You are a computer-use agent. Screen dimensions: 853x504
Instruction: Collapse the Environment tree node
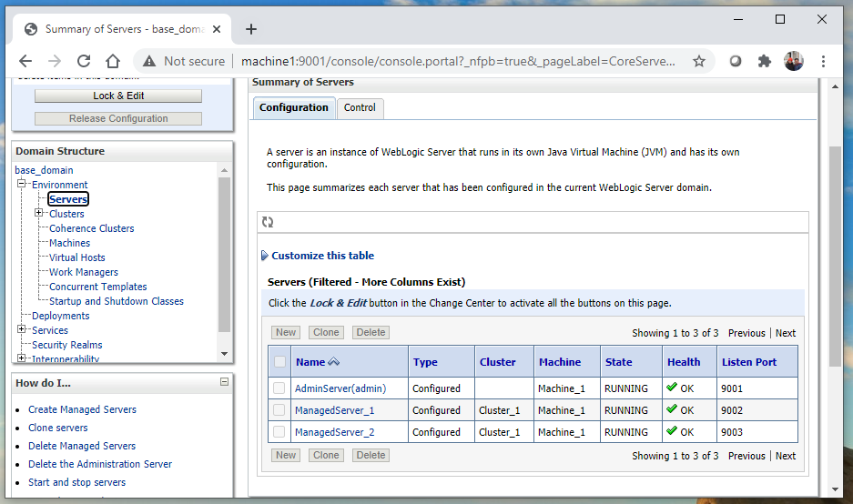point(21,184)
